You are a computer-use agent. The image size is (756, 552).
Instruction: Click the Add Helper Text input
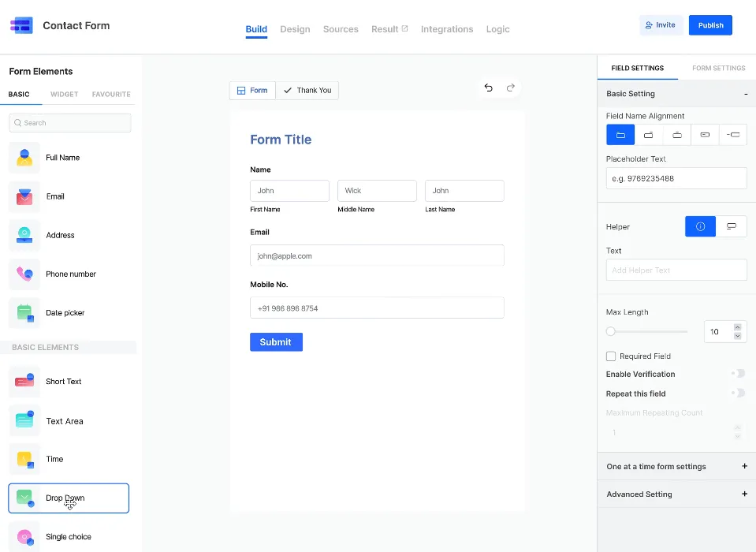tap(676, 270)
